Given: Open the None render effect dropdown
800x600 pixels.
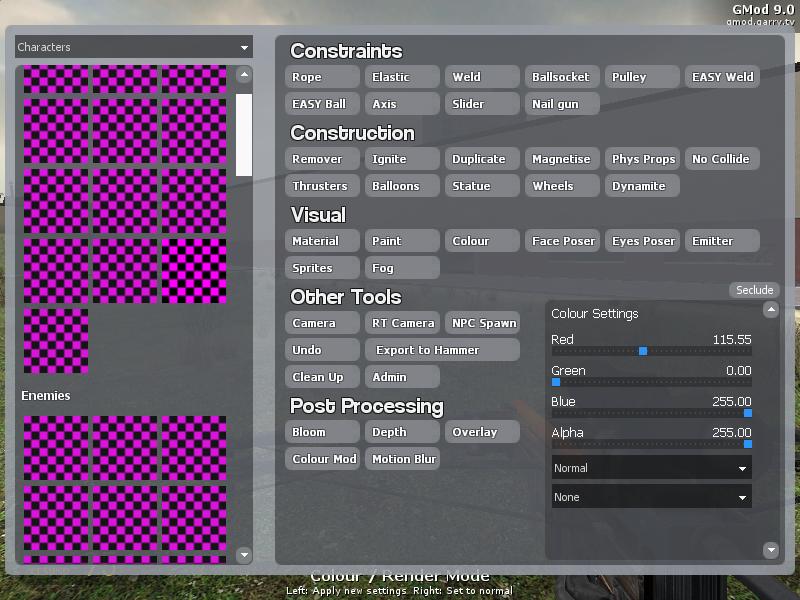Looking at the screenshot, I should click(651, 497).
